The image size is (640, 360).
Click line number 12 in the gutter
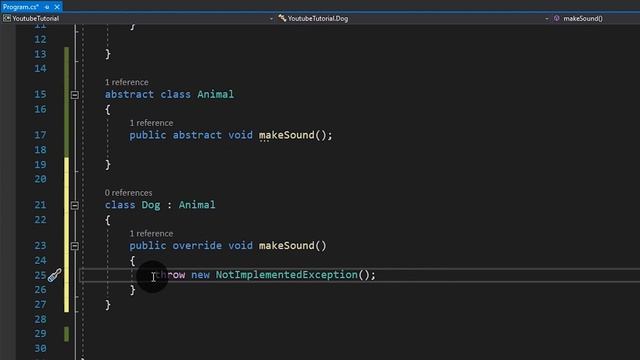(x=40, y=40)
